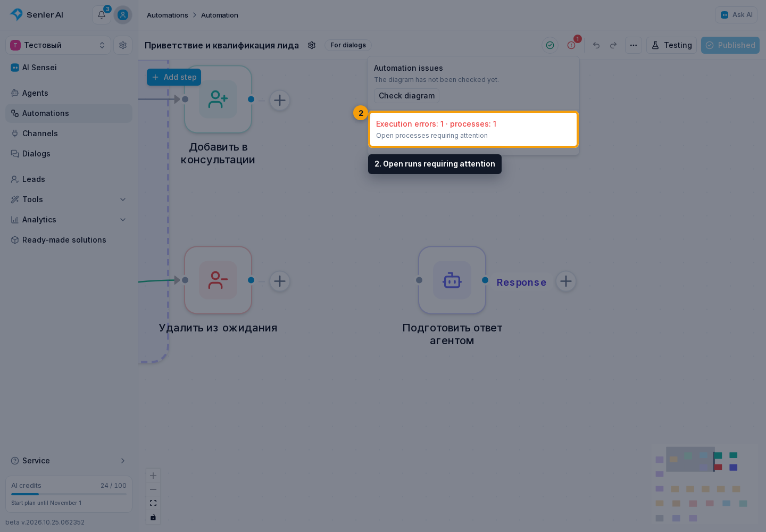Click the For dialogs tag
766x532 pixels.
tap(348, 45)
